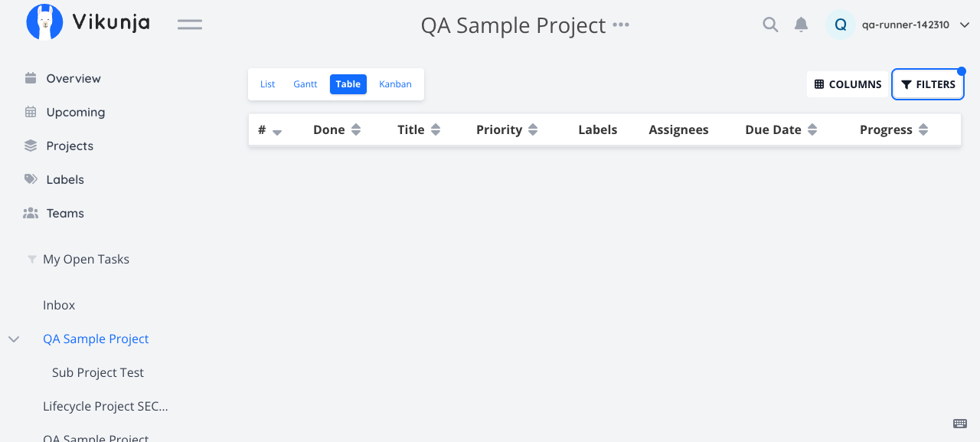Open Sub Project Test in sidebar

98,372
